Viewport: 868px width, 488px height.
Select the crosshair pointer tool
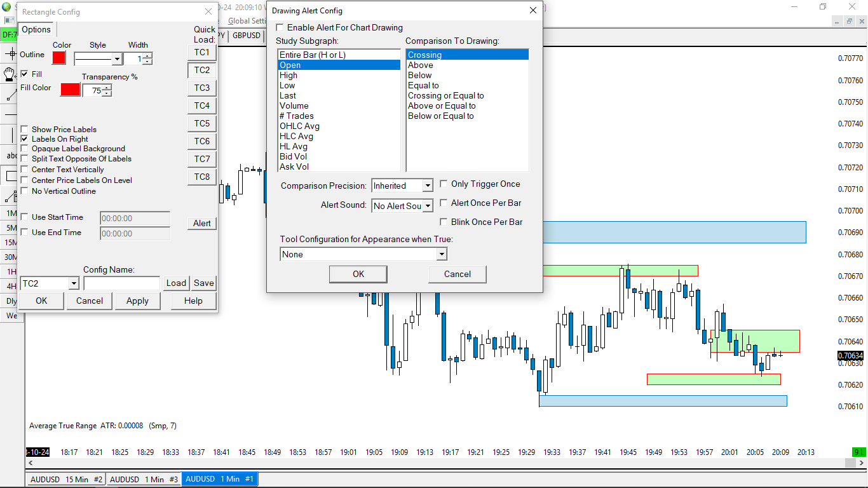(x=10, y=54)
